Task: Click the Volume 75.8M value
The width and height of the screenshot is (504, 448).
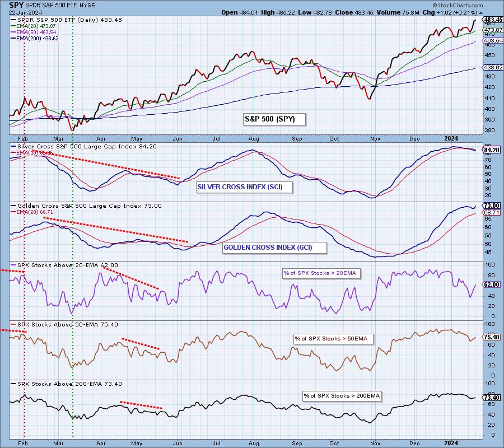Action: click(398, 12)
